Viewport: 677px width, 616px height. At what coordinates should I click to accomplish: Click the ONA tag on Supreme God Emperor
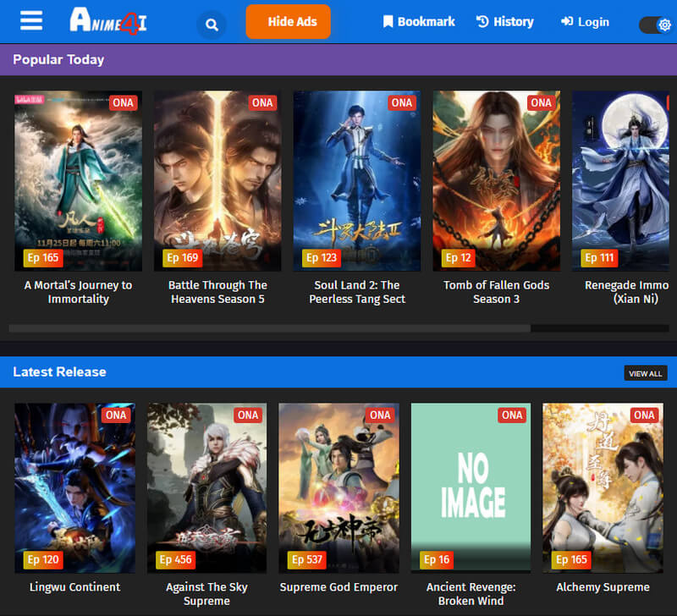click(x=380, y=415)
